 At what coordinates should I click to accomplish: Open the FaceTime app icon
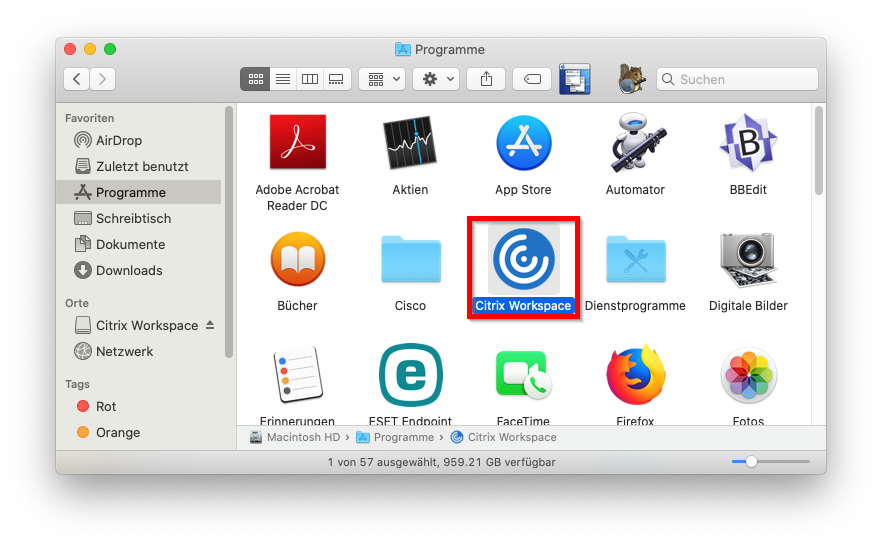523,375
